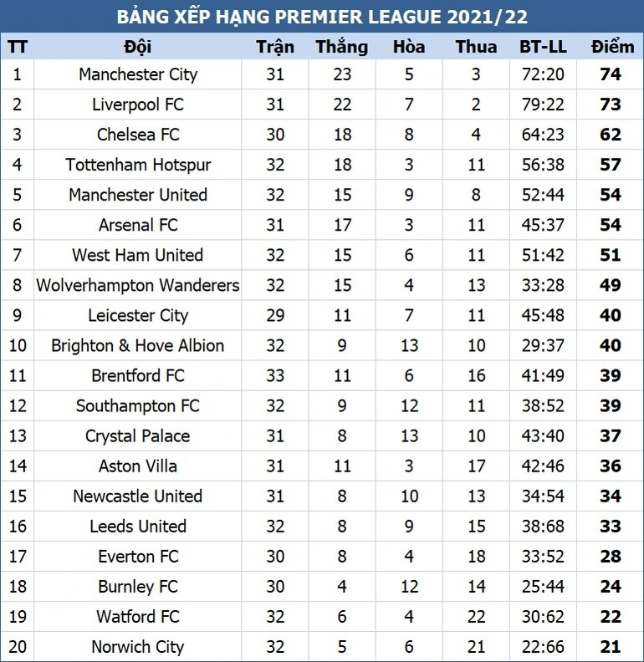Click the table title Bảng Xếp Hạng

322,17
